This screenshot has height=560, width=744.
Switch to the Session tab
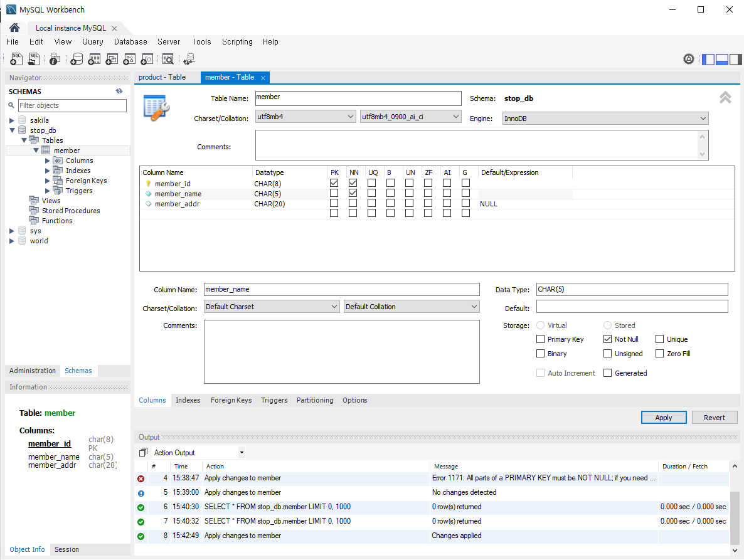pos(66,549)
